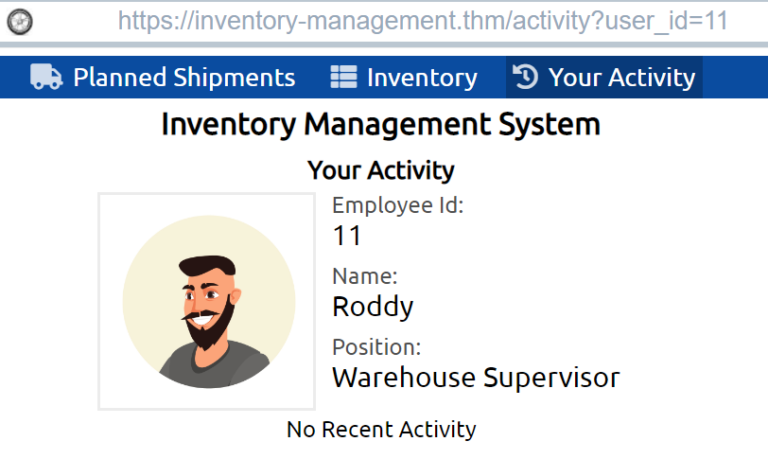Click the Name field label
This screenshot has height=459, width=768.
point(364,276)
